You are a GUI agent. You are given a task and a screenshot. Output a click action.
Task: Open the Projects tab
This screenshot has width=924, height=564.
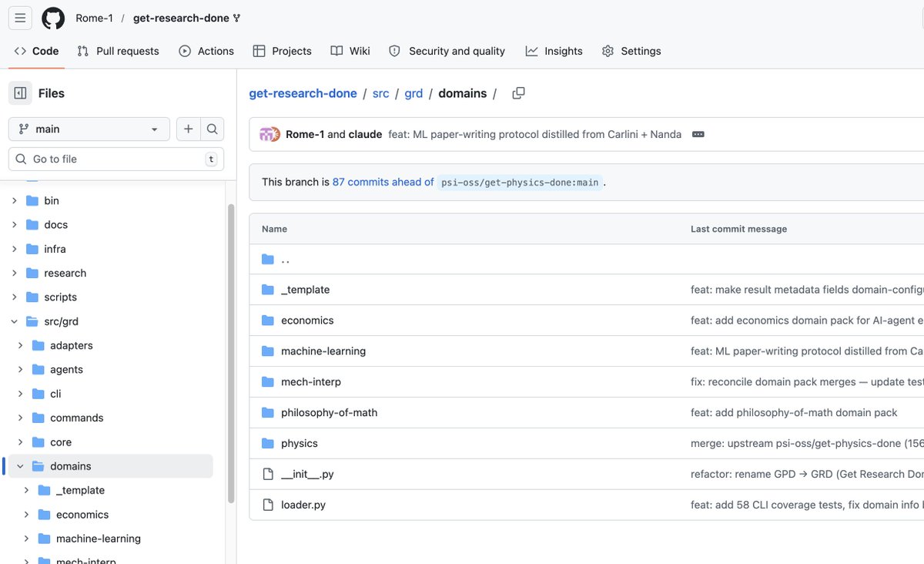[x=282, y=51]
